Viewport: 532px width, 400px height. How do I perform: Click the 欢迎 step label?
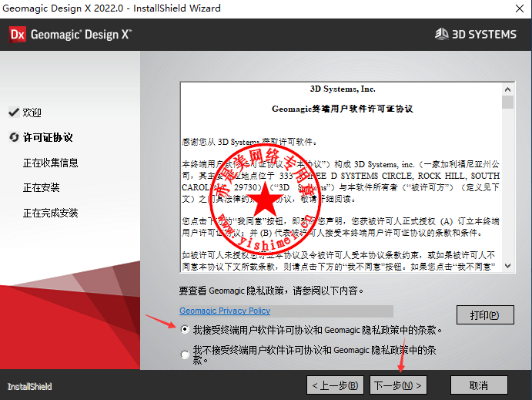pos(32,113)
